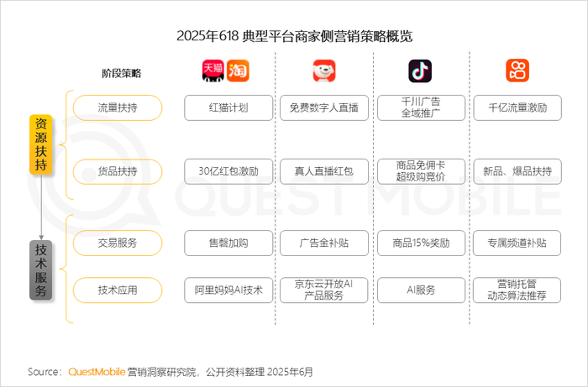Click the orange Kuaishou camera icon

(517, 71)
